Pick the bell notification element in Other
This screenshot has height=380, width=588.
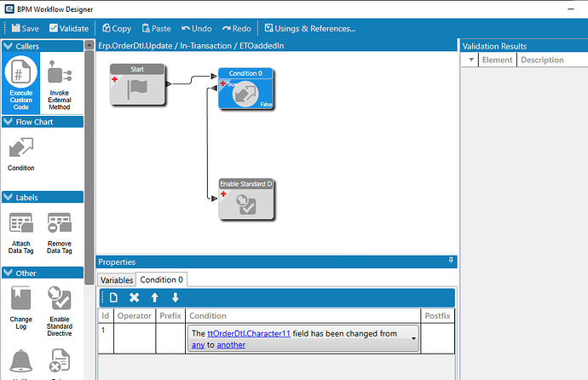tap(21, 361)
